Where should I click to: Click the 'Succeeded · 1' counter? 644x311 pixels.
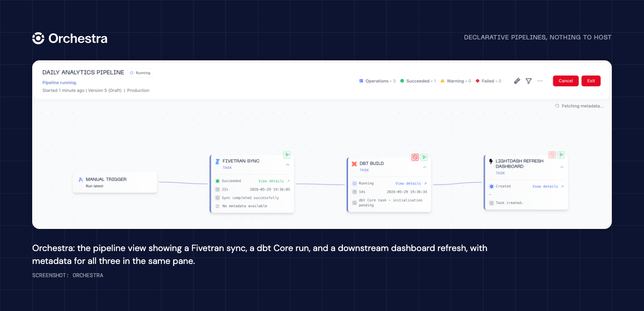(x=418, y=81)
